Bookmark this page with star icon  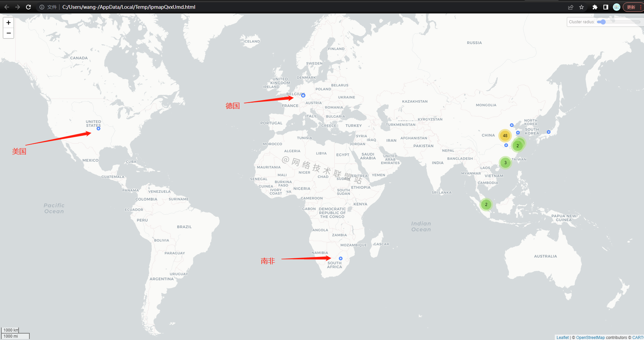click(x=581, y=7)
